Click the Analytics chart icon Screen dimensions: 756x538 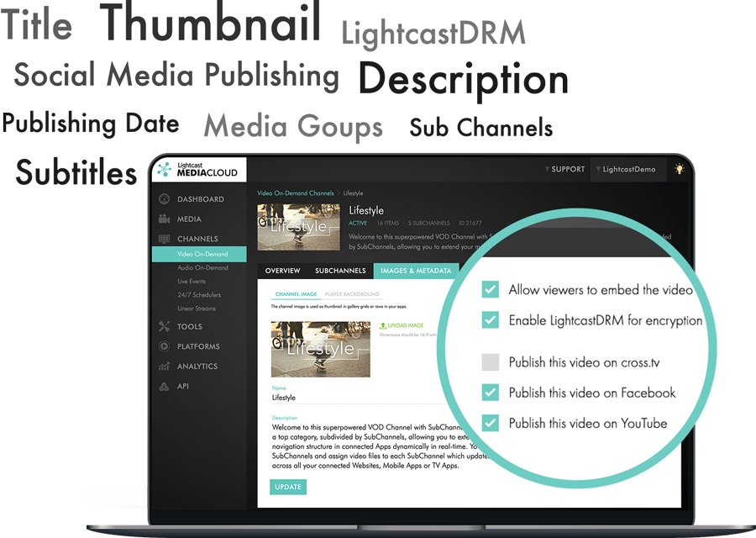click(x=165, y=367)
